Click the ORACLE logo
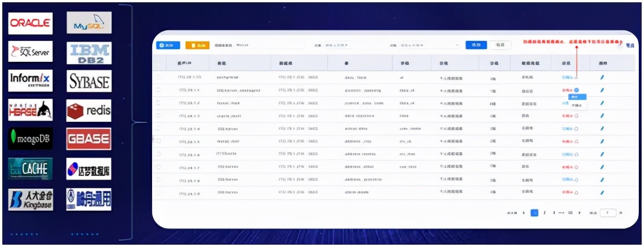The image size is (644, 247). 31,24
